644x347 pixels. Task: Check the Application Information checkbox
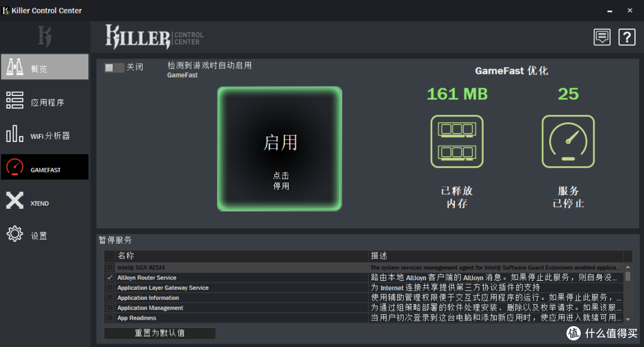tap(110, 298)
